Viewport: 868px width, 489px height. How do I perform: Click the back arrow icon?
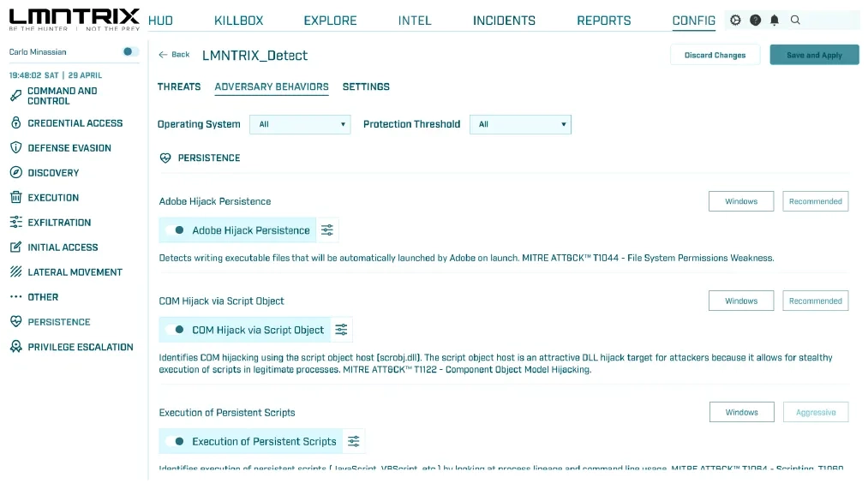(163, 54)
